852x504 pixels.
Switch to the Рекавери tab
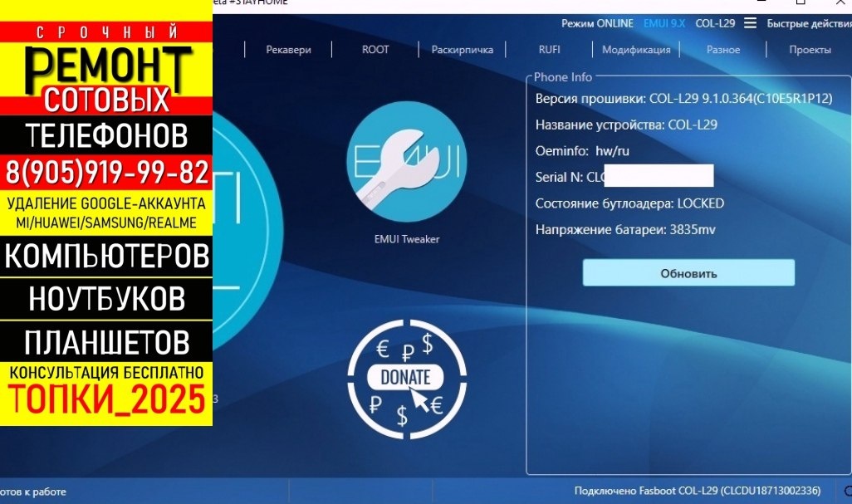pos(288,50)
